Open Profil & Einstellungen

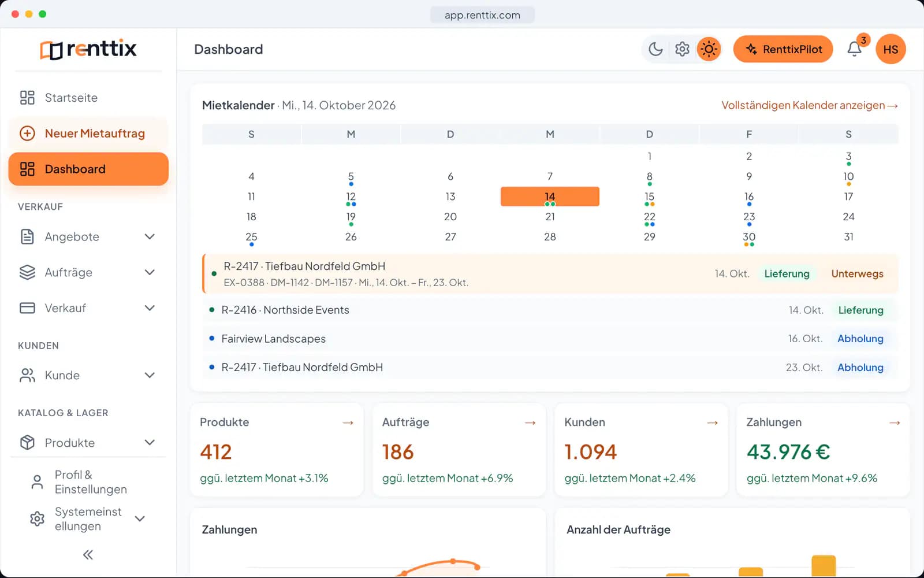[x=88, y=482]
